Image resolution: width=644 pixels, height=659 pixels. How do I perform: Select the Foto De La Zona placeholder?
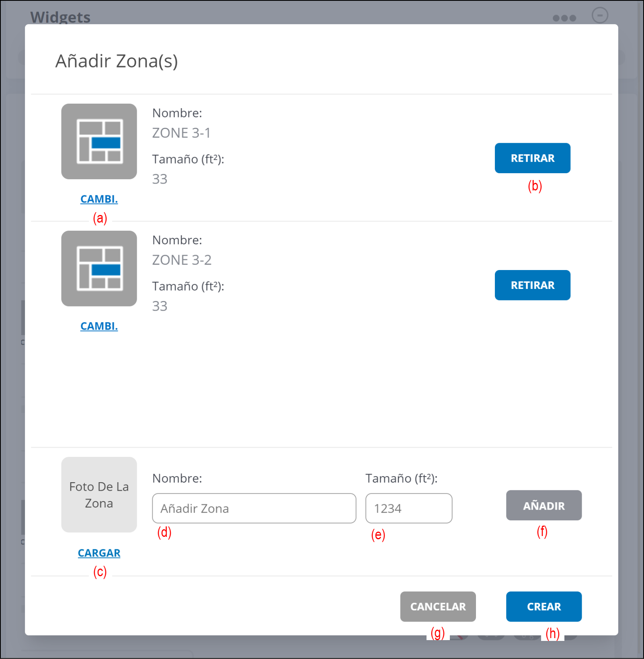(x=99, y=495)
